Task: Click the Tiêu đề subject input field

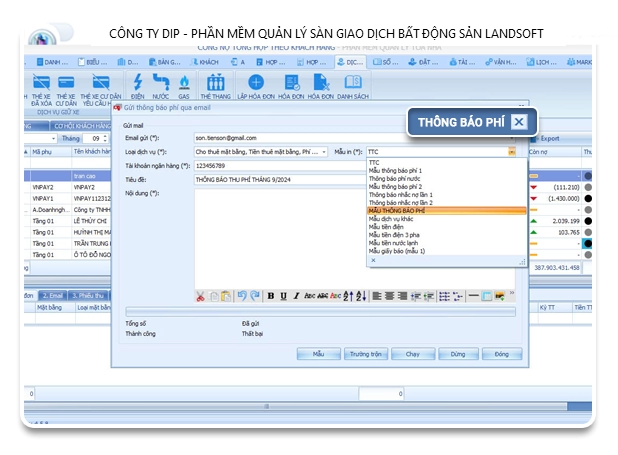Action: click(x=280, y=179)
